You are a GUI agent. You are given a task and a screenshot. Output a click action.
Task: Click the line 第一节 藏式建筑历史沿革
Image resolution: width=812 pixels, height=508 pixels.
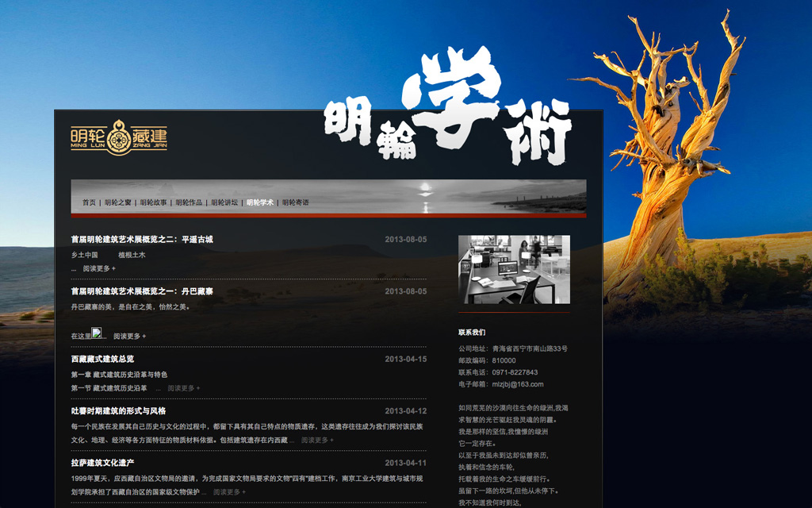tap(109, 388)
